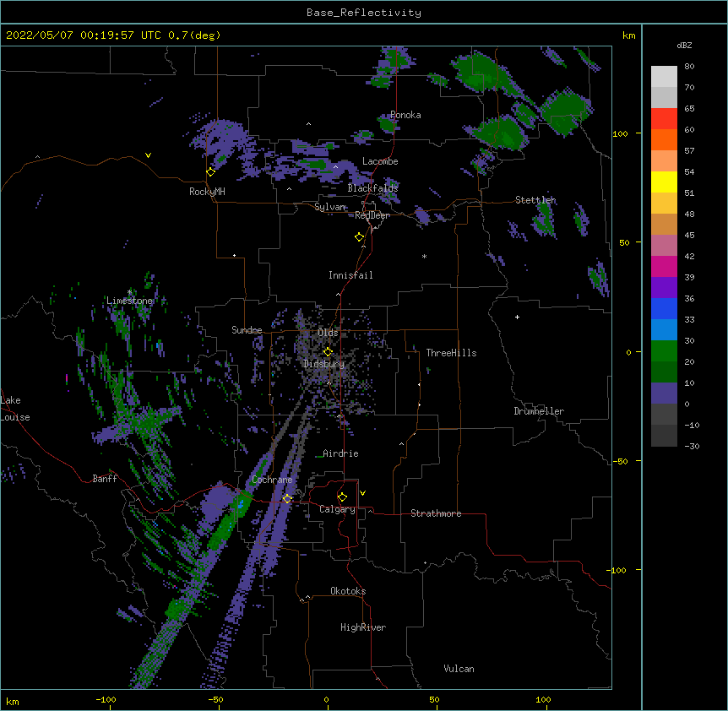Pick the orange 60-57 dBZ legend swatch

click(x=664, y=140)
